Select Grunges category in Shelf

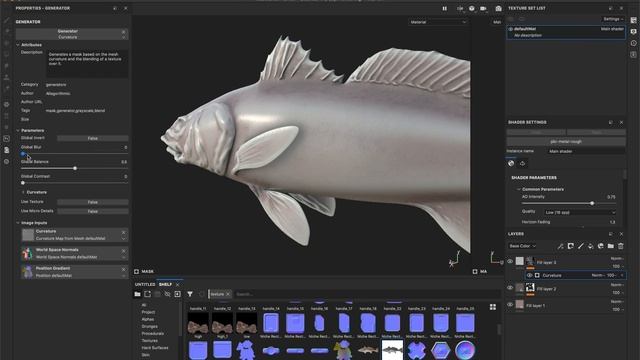click(x=149, y=327)
